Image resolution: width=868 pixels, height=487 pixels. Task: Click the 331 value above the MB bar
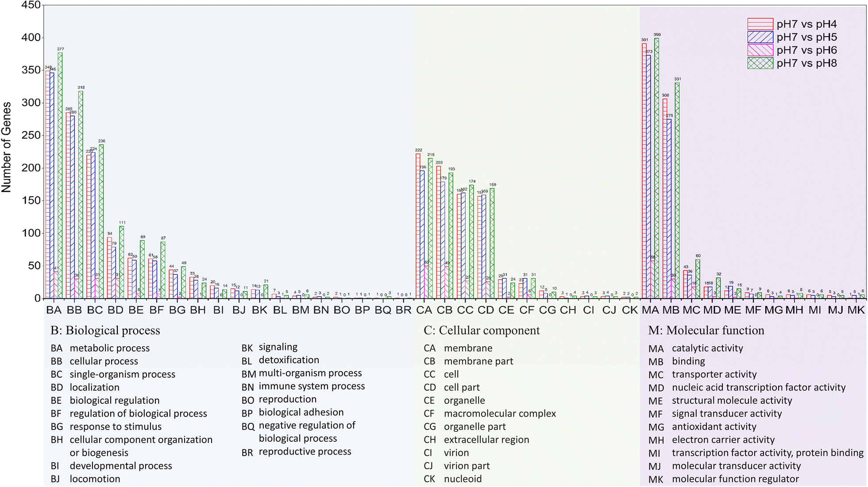coord(678,79)
